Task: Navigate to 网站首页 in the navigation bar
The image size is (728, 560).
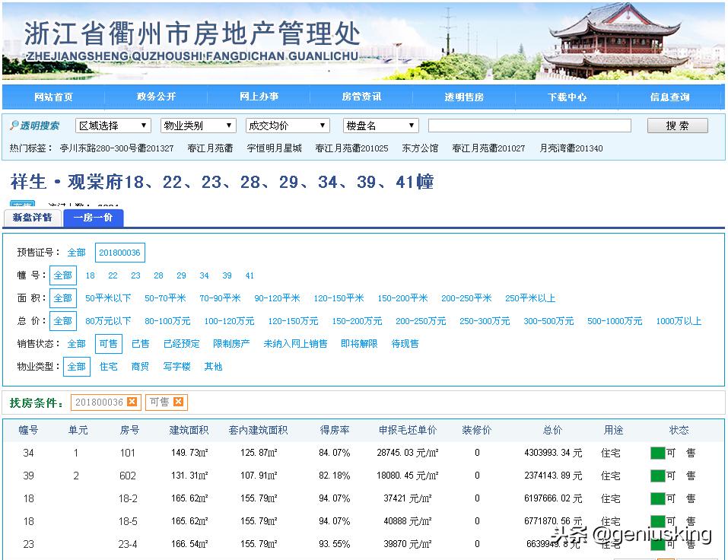Action: (x=53, y=97)
